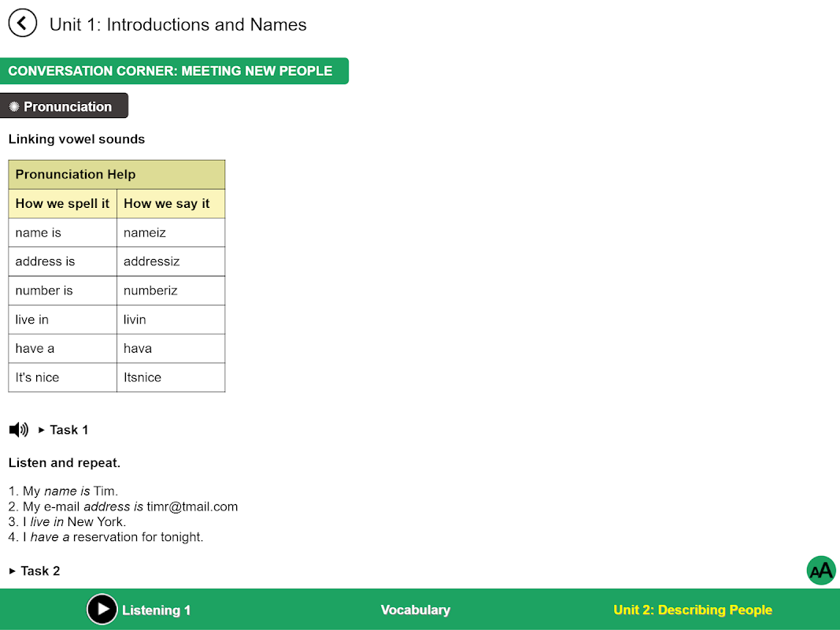Click the e-mail address timr@tmail.com sentence
The image size is (840, 630).
click(x=124, y=507)
